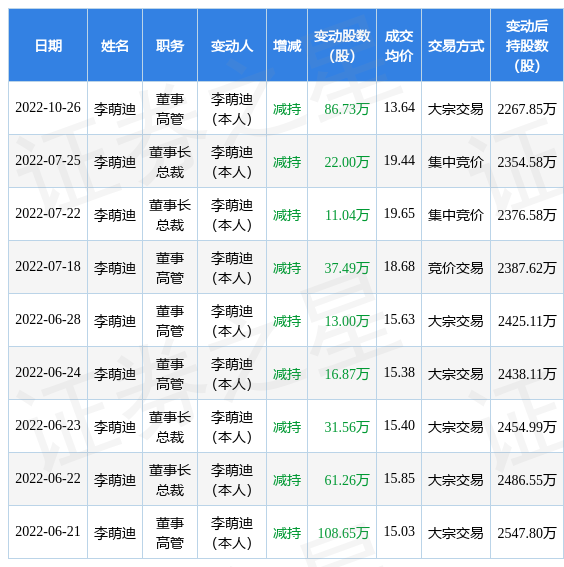Click the 交易方式 column header

pyautogui.click(x=456, y=46)
